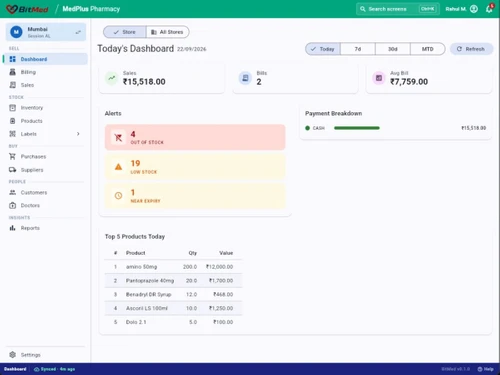Select the Today date range
500x375 pixels.
point(323,49)
